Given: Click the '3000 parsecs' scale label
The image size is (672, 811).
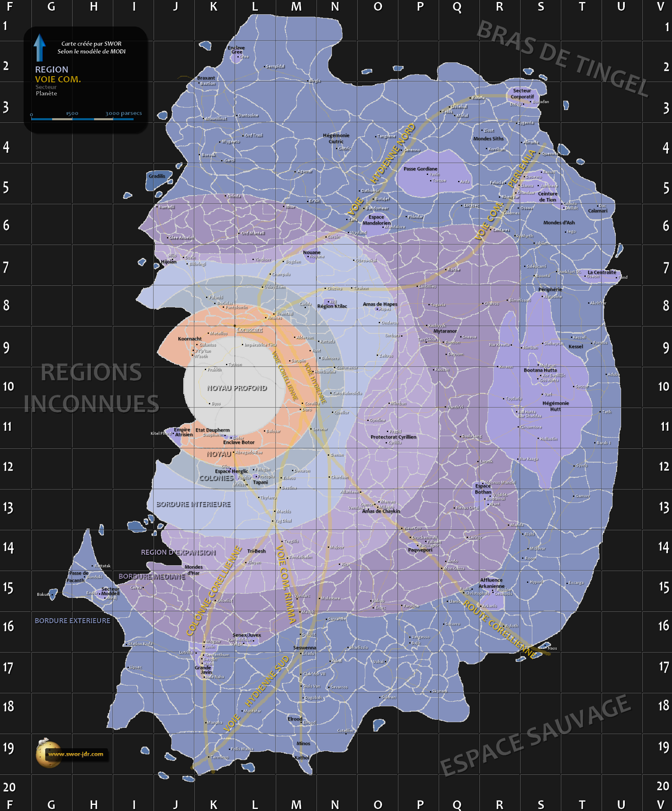Looking at the screenshot, I should (x=124, y=113).
